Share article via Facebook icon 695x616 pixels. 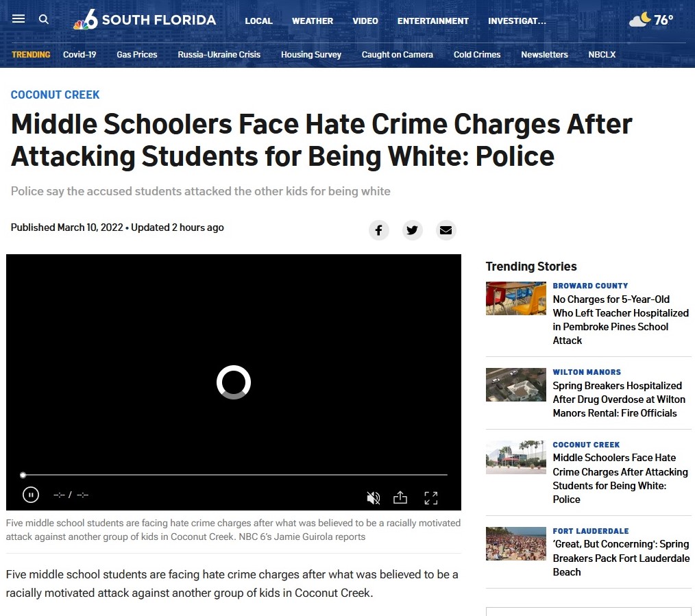pos(379,230)
